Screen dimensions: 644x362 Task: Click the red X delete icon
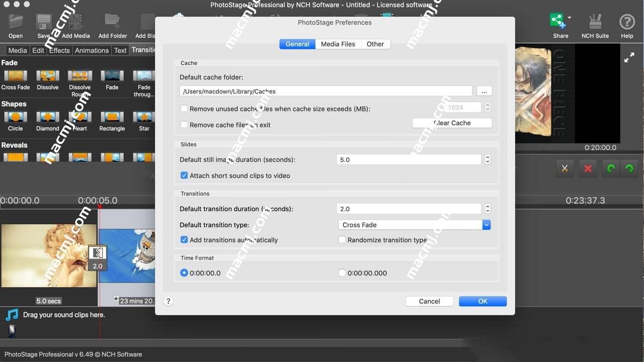588,168
